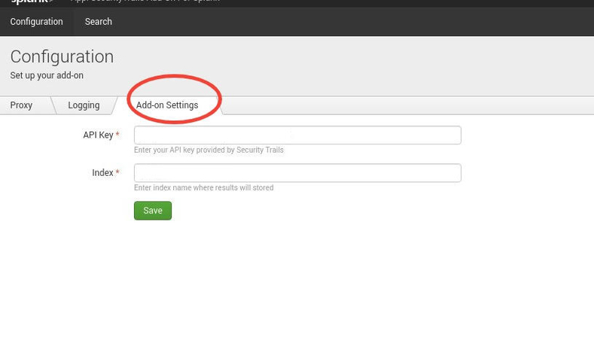Focus the Index input field
This screenshot has height=364, width=594.
tap(297, 173)
